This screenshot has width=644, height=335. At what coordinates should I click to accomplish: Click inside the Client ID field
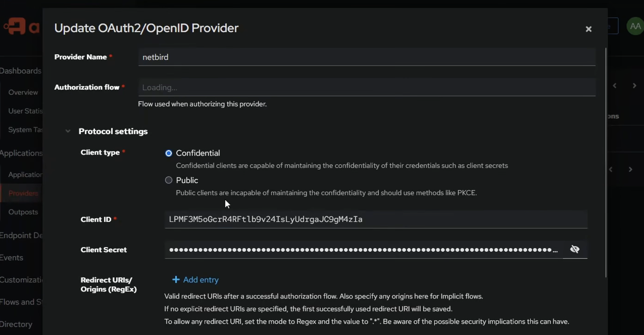(376, 219)
